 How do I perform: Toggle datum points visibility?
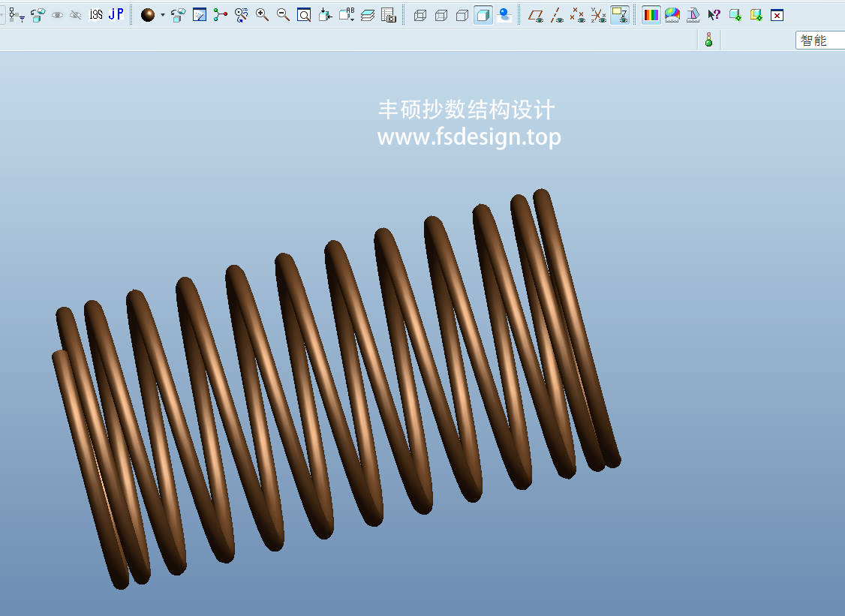(x=577, y=14)
